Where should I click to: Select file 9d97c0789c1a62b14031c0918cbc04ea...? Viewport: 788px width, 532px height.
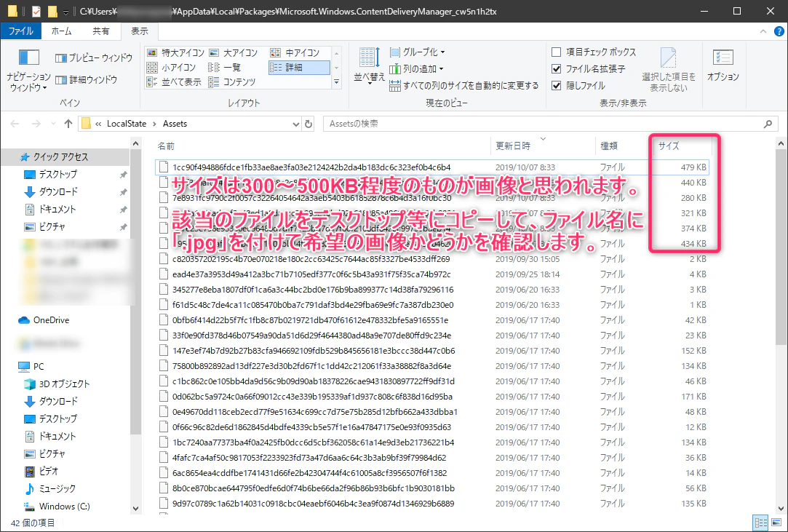(x=431, y=504)
